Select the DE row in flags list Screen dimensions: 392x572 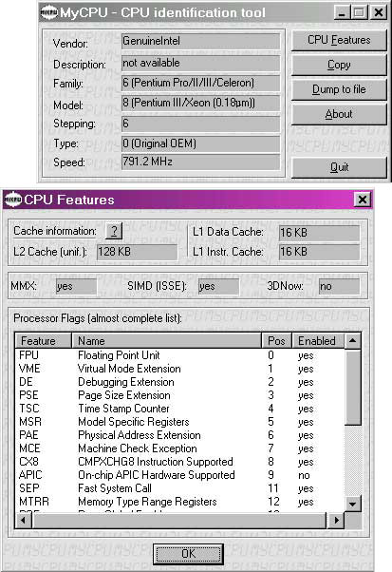(x=180, y=382)
